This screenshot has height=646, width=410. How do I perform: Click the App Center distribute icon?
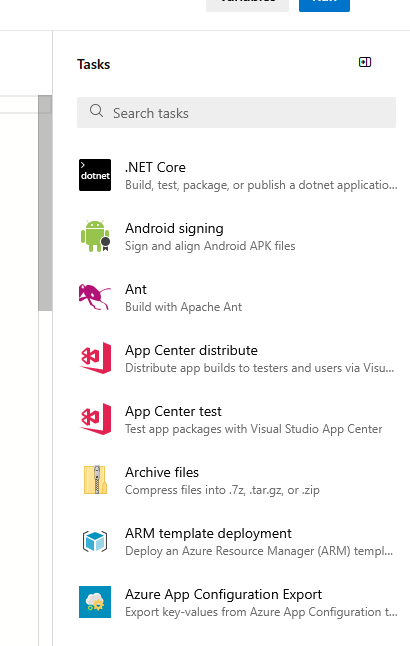pos(95,358)
